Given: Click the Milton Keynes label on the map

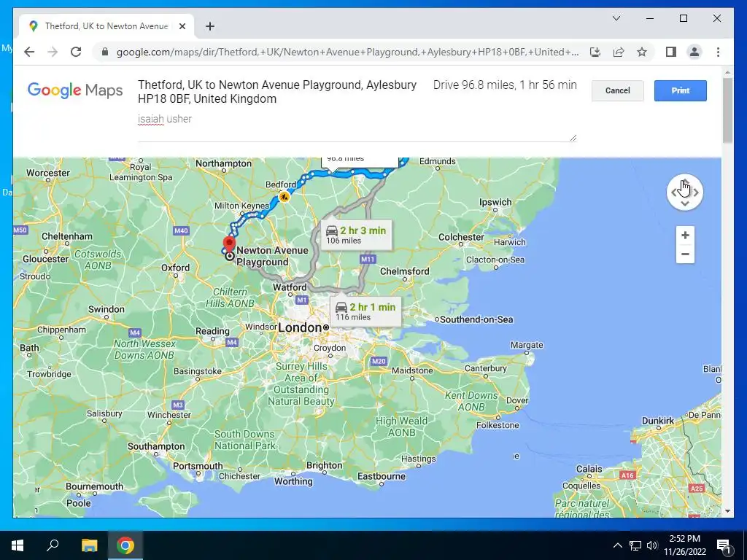Looking at the screenshot, I should (x=241, y=206).
